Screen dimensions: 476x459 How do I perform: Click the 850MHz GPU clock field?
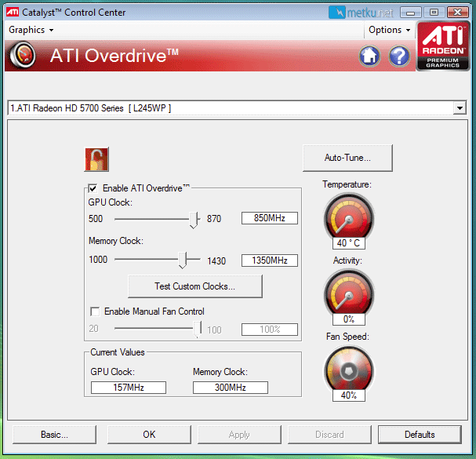(270, 218)
